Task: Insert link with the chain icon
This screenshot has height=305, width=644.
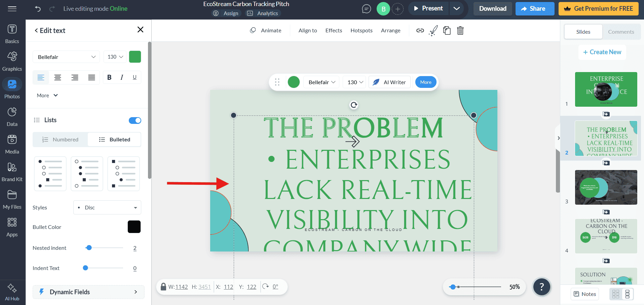Action: pos(420,30)
